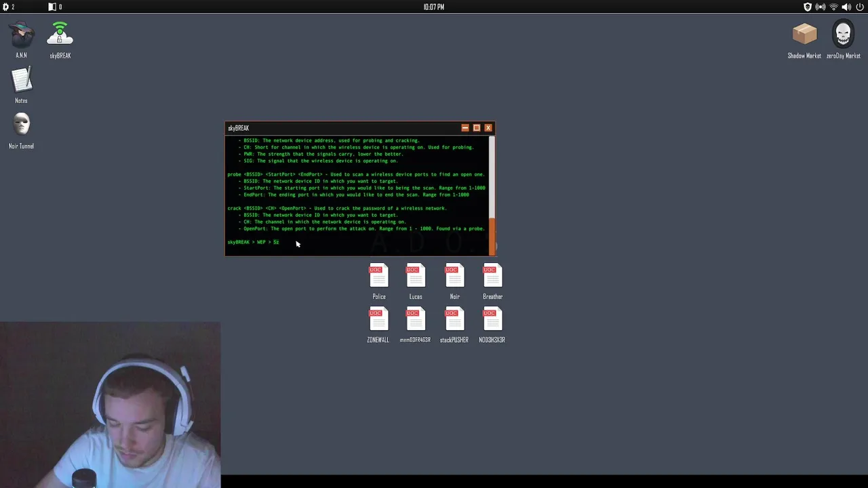Open the A.N.N desktop icon

(21, 35)
